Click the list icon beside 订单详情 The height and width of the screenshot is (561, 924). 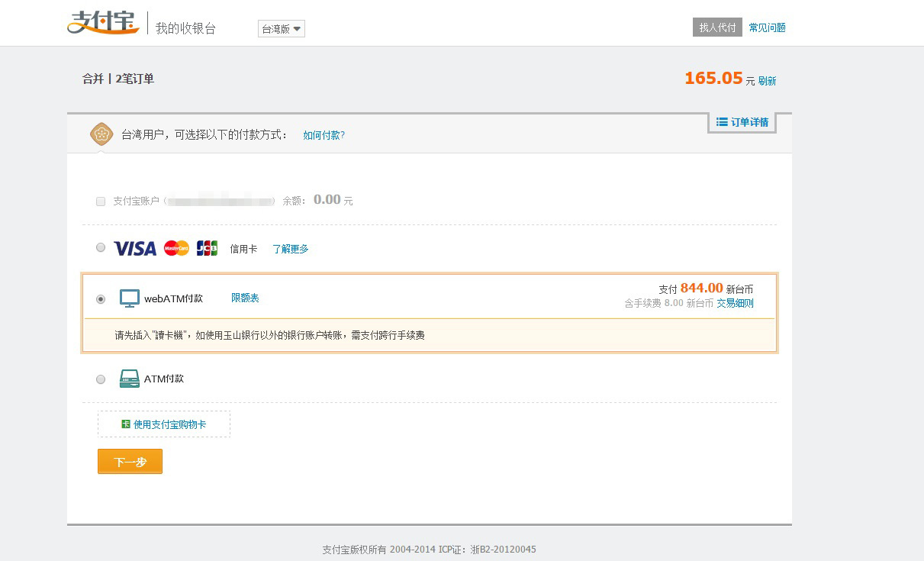[722, 121]
